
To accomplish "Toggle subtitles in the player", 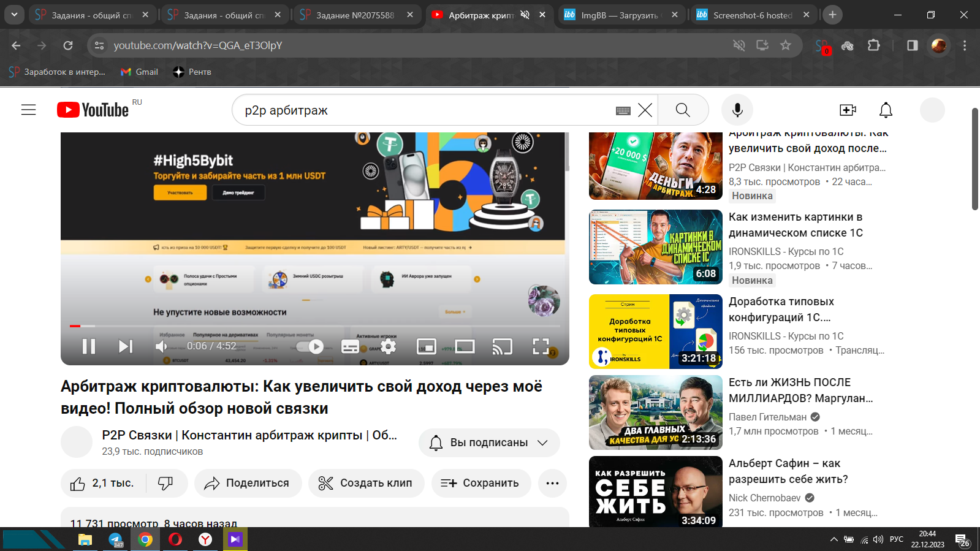I will (350, 347).
